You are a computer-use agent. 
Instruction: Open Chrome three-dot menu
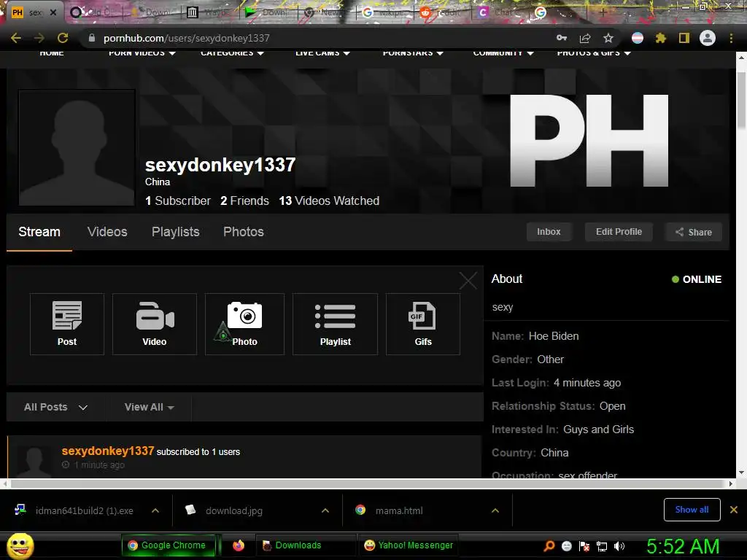[x=731, y=38]
